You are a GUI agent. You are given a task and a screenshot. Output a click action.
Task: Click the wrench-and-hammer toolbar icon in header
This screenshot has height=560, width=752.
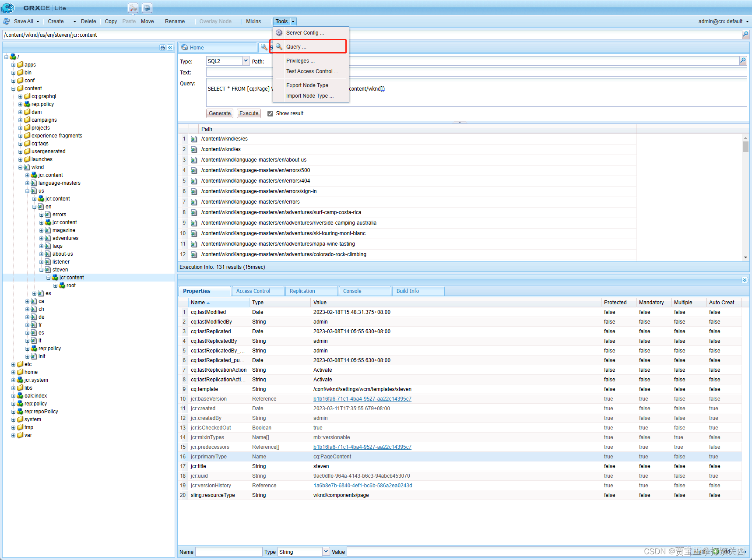133,7
